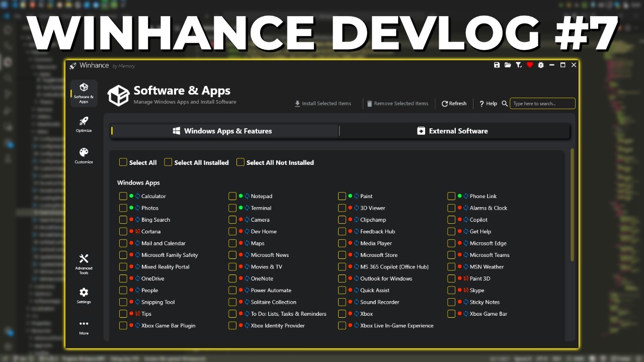The height and width of the screenshot is (362, 644).
Task: Open Software & Apps in the sidebar
Action: pos(84,93)
